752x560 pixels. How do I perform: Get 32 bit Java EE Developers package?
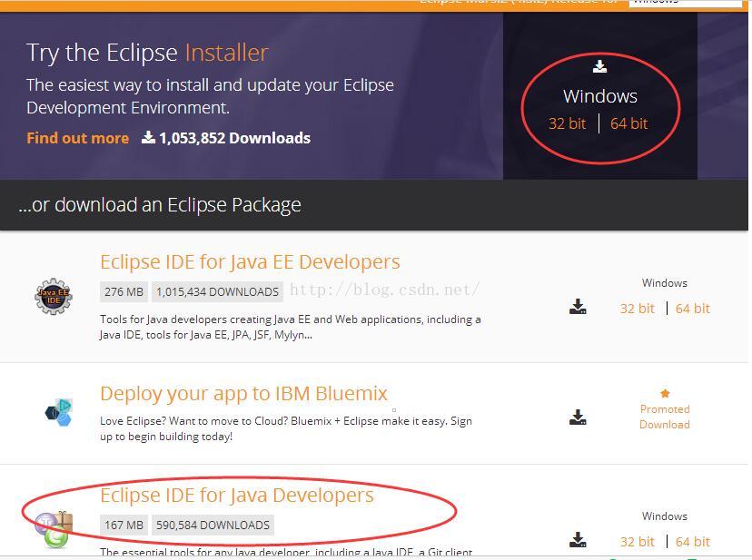click(637, 309)
